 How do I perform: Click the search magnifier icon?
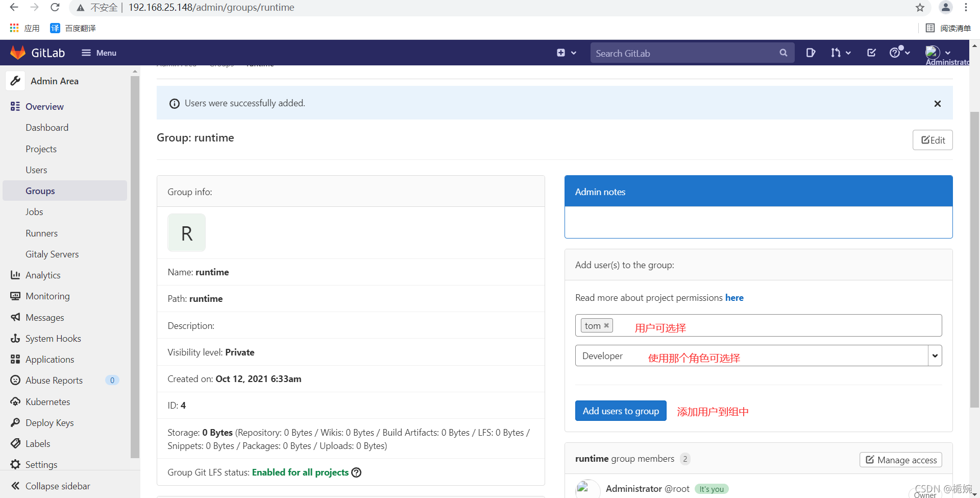coord(783,53)
